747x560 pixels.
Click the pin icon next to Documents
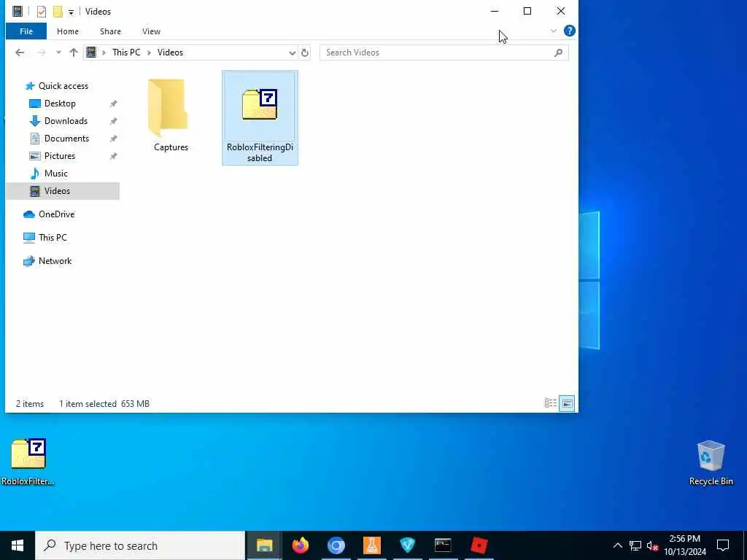coord(113,139)
